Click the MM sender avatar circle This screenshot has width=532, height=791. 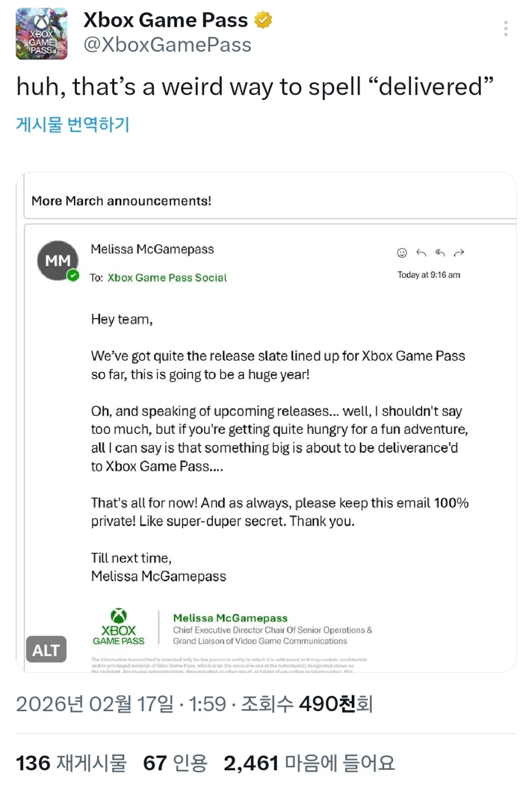[57, 260]
